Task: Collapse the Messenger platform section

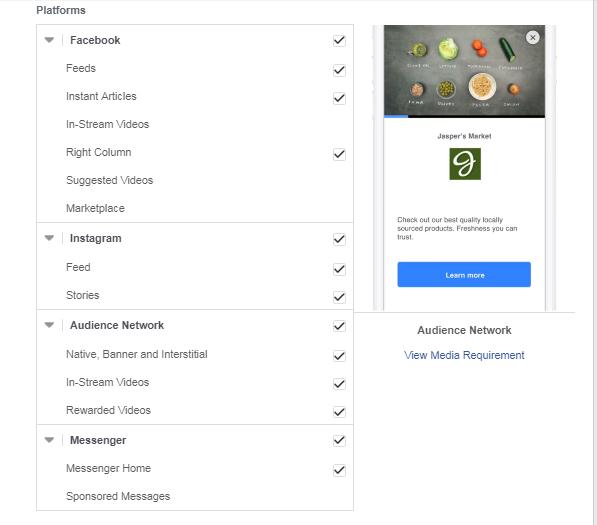Action: coord(49,440)
